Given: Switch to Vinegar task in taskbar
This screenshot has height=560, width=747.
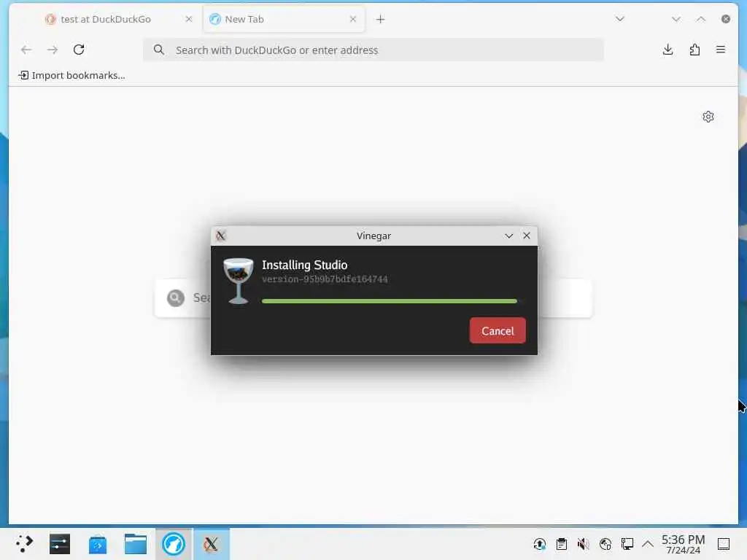Looking at the screenshot, I should (211, 544).
